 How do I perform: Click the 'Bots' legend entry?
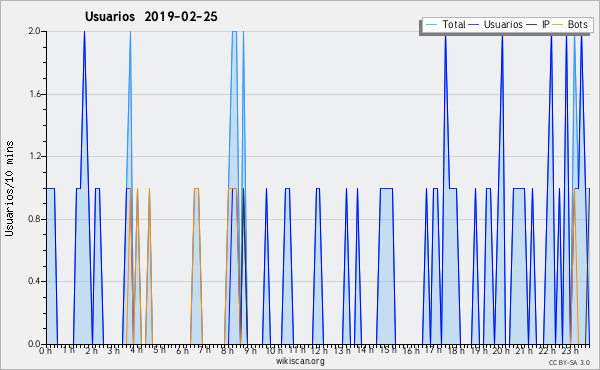577,24
